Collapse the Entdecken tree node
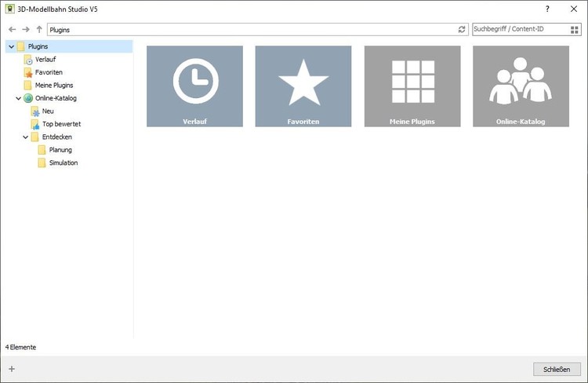The height and width of the screenshot is (383, 588). (26, 137)
